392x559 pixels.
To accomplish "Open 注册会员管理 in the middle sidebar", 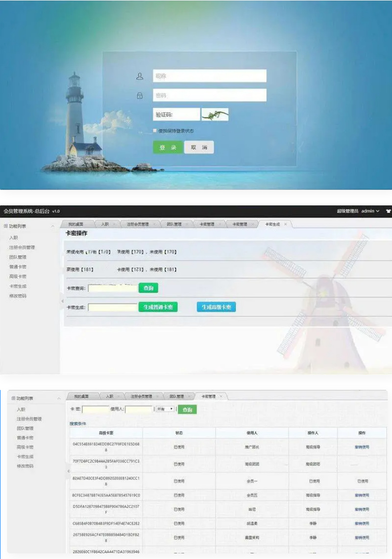I will coord(22,247).
